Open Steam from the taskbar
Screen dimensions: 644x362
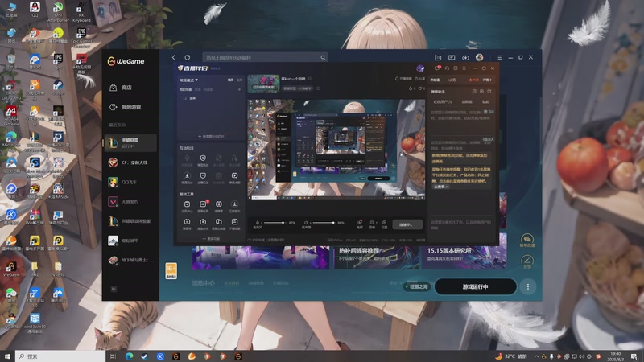145,356
